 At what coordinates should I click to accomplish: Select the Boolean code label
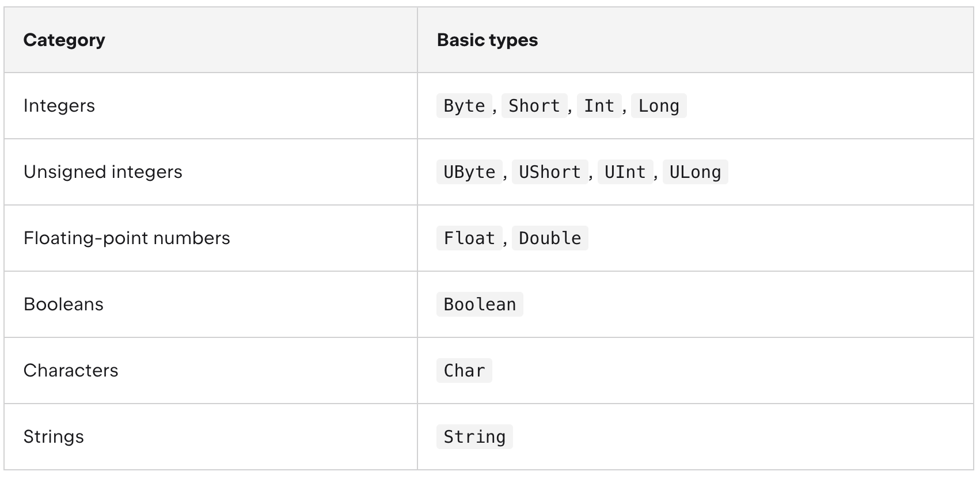click(x=480, y=305)
